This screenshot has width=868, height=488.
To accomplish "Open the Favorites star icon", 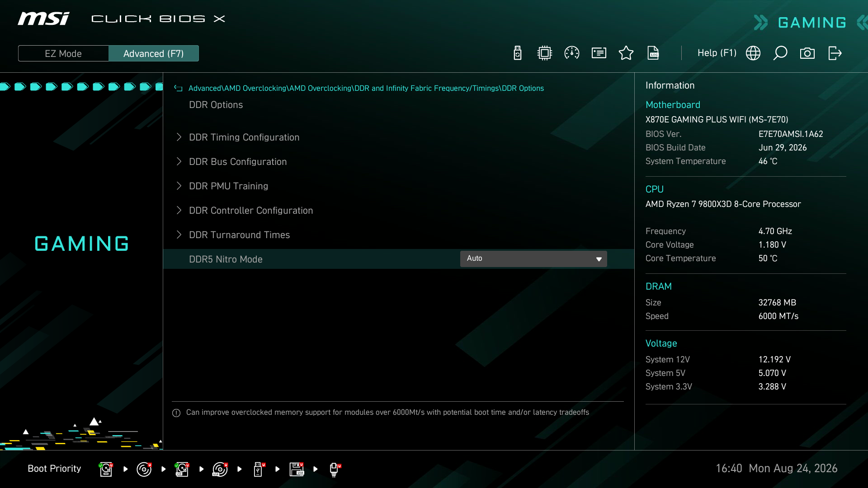I will pos(626,53).
